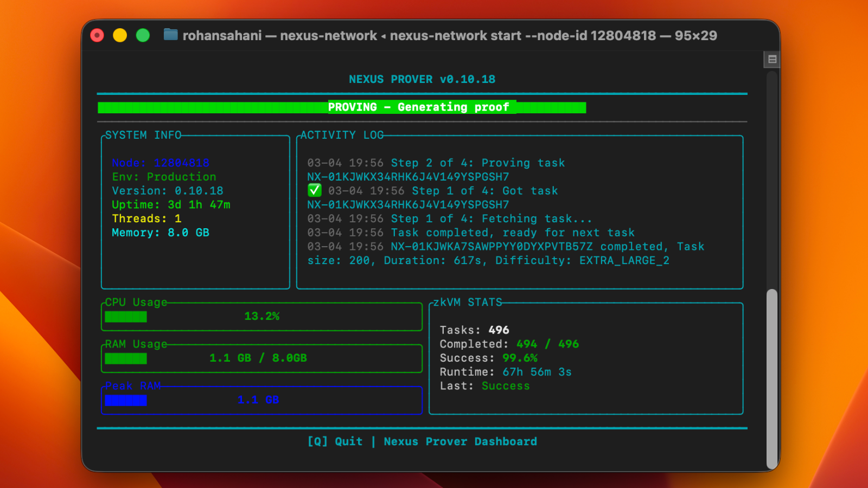868x488 pixels.
Task: Click the Tasks: 496 line
Action: pos(474,330)
